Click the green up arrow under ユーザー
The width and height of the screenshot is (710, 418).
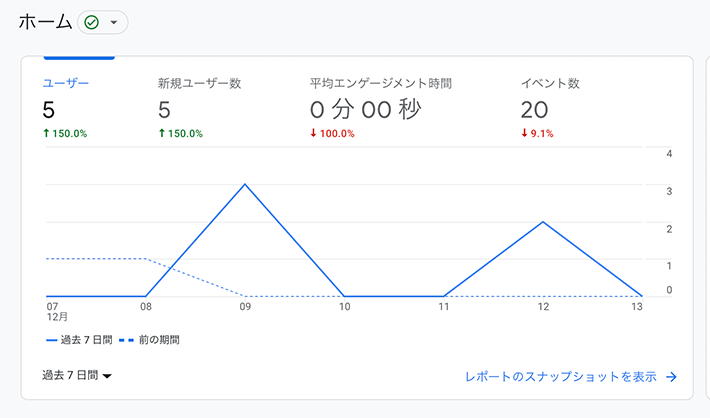click(x=46, y=133)
